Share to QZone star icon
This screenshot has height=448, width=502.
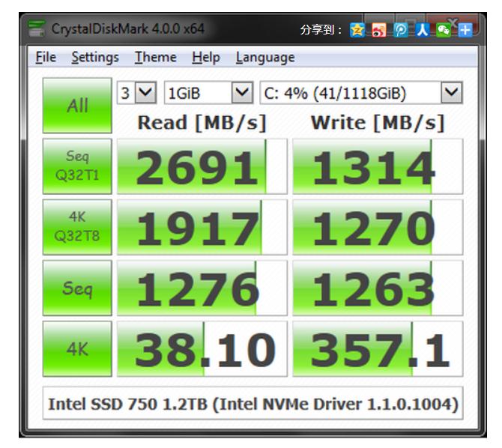(x=357, y=31)
